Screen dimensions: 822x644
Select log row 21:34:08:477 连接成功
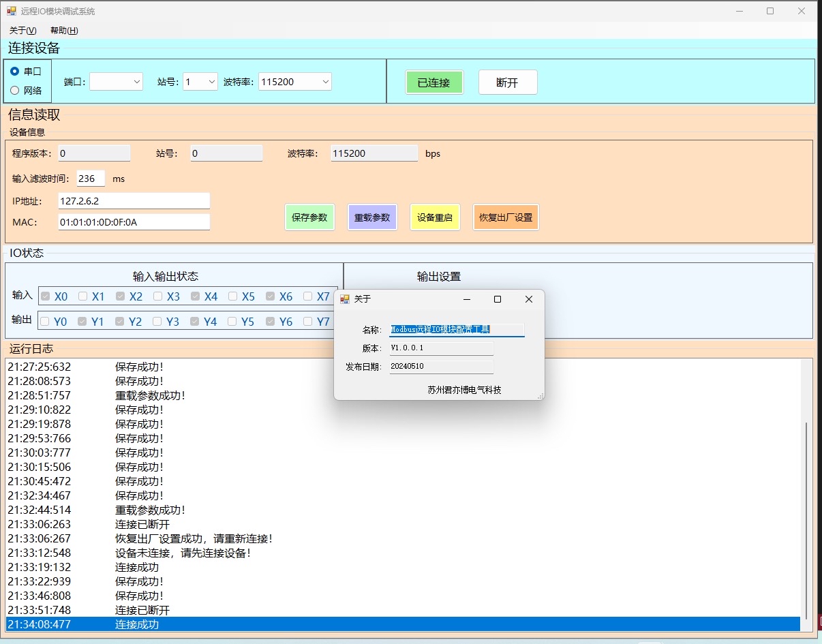tap(403, 624)
